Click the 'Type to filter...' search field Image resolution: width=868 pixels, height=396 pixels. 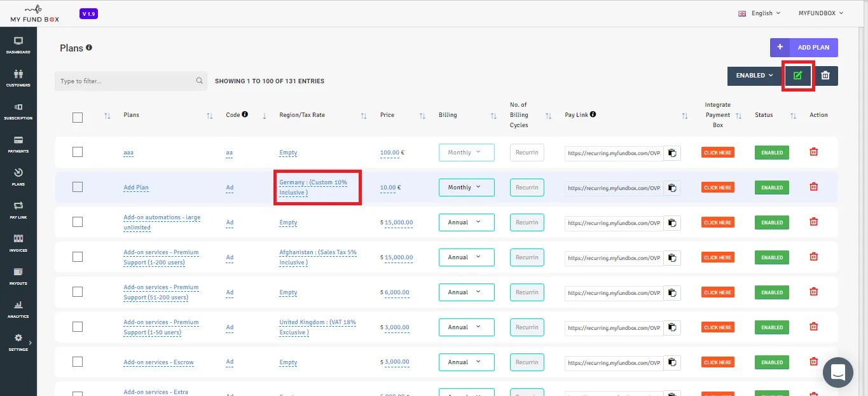tap(131, 81)
